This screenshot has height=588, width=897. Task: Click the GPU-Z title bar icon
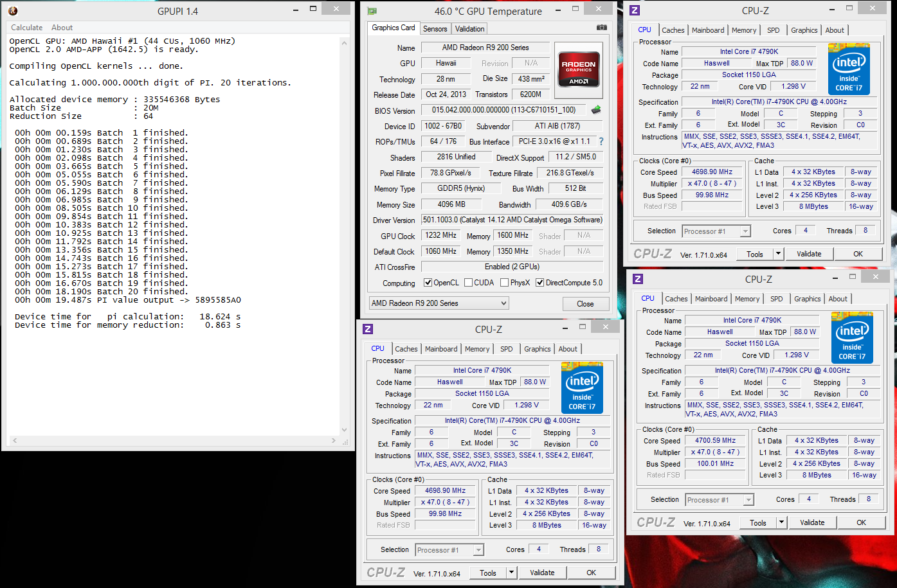point(372,11)
